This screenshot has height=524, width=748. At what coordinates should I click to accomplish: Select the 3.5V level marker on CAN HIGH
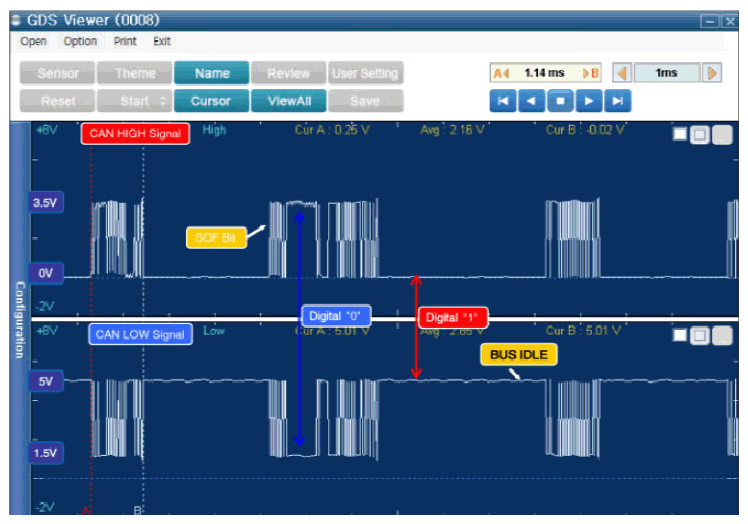coord(45,203)
